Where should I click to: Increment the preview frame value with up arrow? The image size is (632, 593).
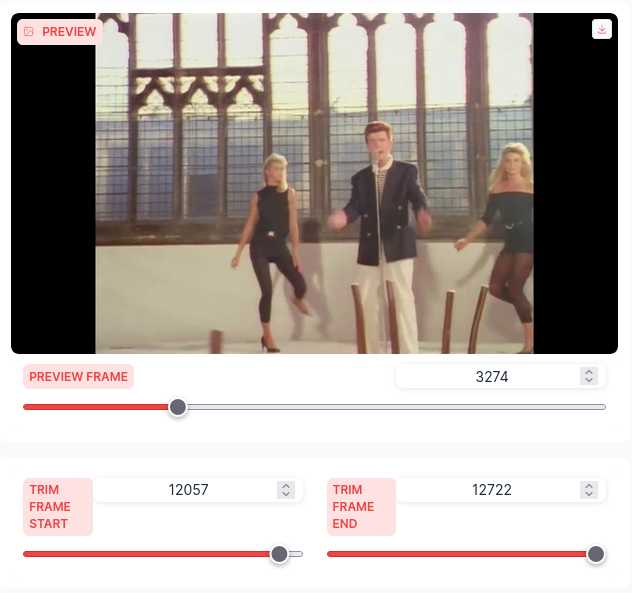pyautogui.click(x=589, y=372)
